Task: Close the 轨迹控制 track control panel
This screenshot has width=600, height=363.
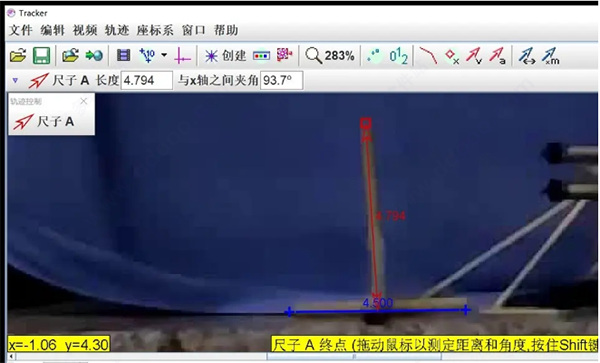Action: coord(83,101)
